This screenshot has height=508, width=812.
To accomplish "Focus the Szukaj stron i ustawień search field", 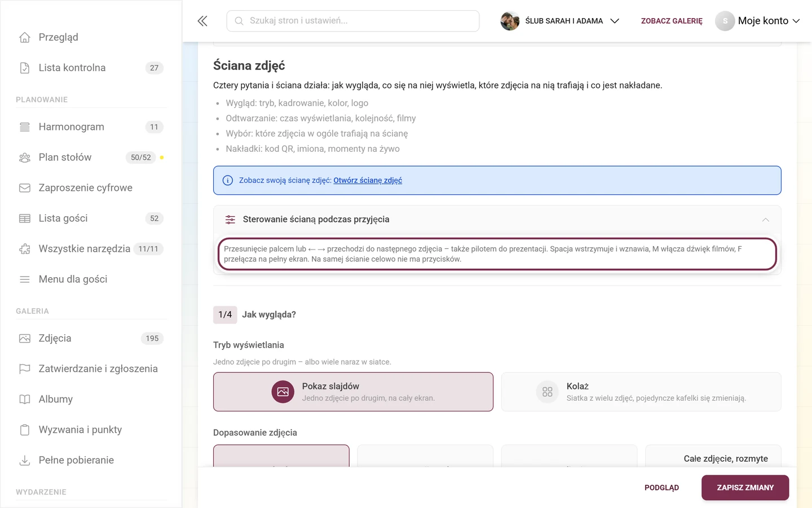I will pyautogui.click(x=353, y=21).
